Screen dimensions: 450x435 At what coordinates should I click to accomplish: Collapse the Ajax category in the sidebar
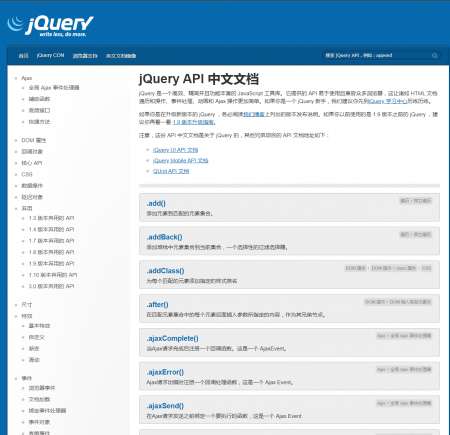coord(26,78)
